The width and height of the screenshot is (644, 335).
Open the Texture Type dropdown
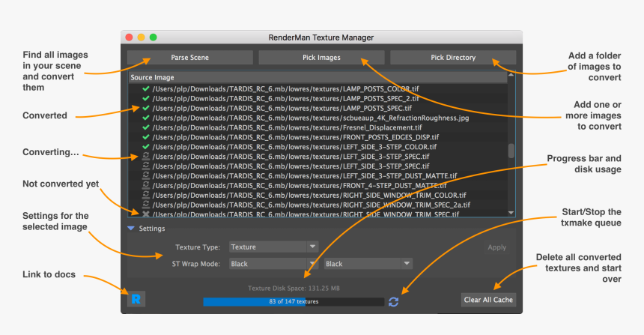[x=273, y=247]
